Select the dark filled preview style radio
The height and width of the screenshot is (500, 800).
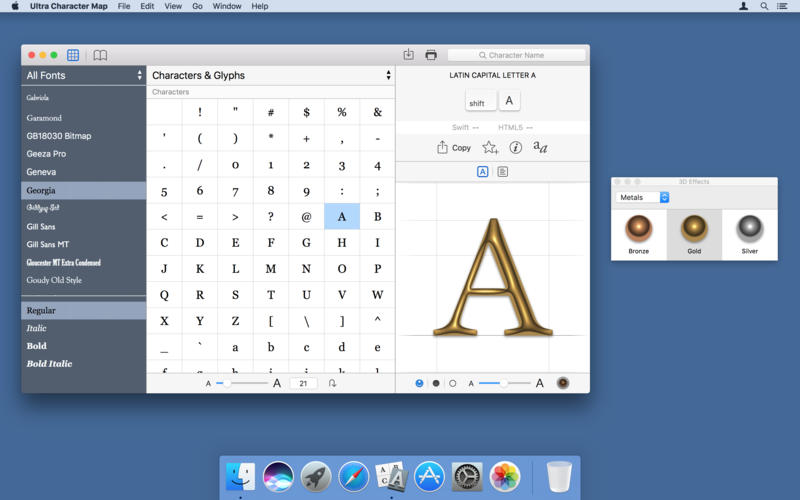click(x=436, y=383)
